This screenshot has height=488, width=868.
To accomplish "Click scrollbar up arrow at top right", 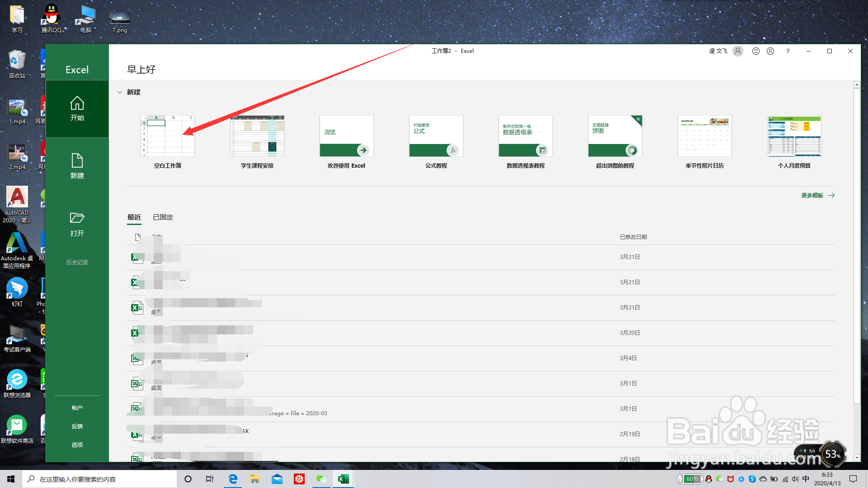I will click(x=856, y=85).
